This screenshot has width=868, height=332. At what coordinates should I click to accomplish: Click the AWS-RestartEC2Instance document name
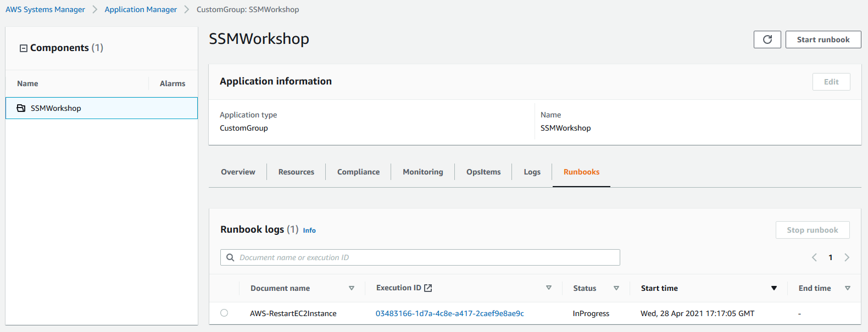(293, 313)
